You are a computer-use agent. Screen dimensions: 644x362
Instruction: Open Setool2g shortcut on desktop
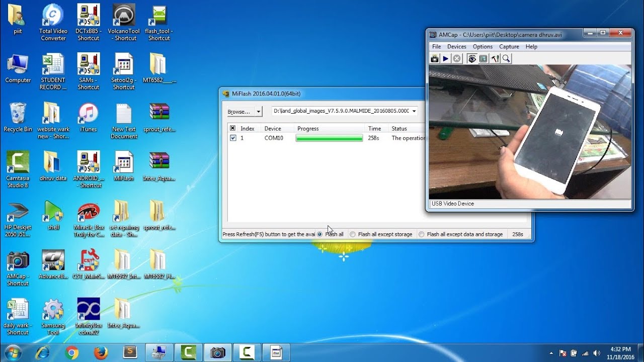[124, 71]
